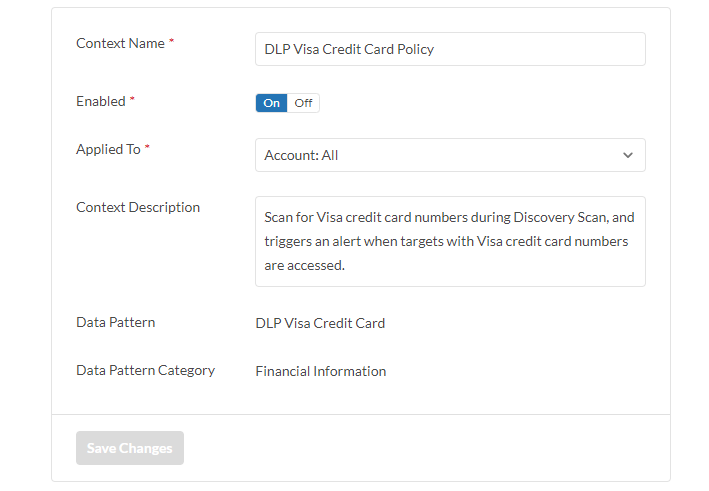Switch the Enabled toggle to Off
The height and width of the screenshot is (491, 709).
[303, 103]
